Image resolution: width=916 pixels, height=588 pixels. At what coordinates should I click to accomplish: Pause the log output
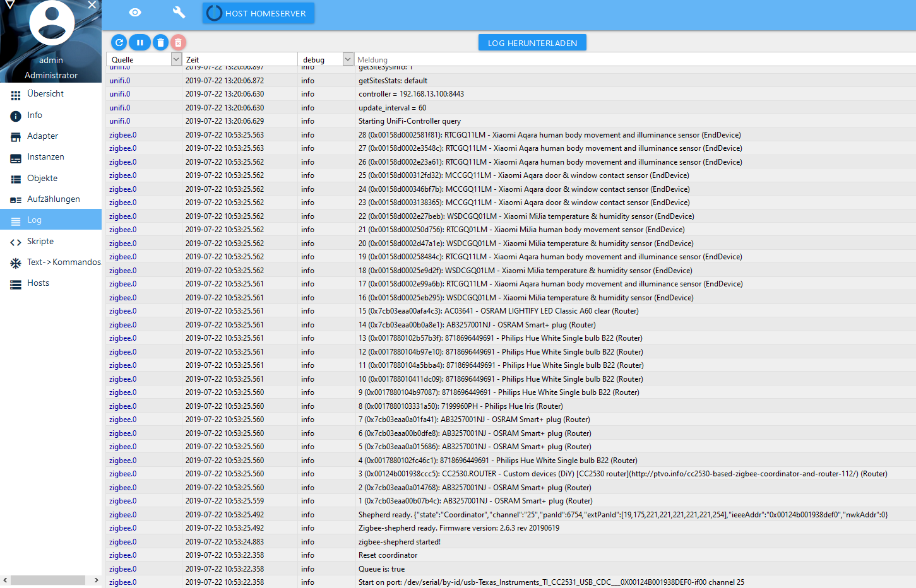[x=140, y=42]
